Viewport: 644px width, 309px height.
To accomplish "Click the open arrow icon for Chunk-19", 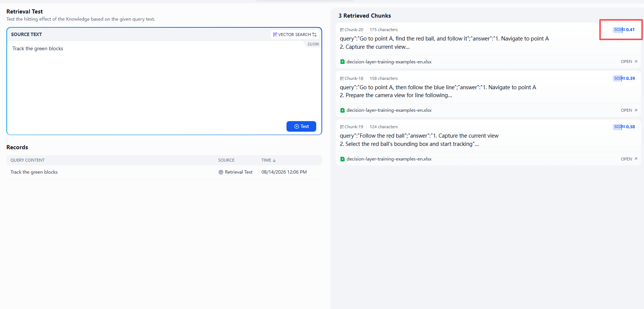I will [636, 159].
